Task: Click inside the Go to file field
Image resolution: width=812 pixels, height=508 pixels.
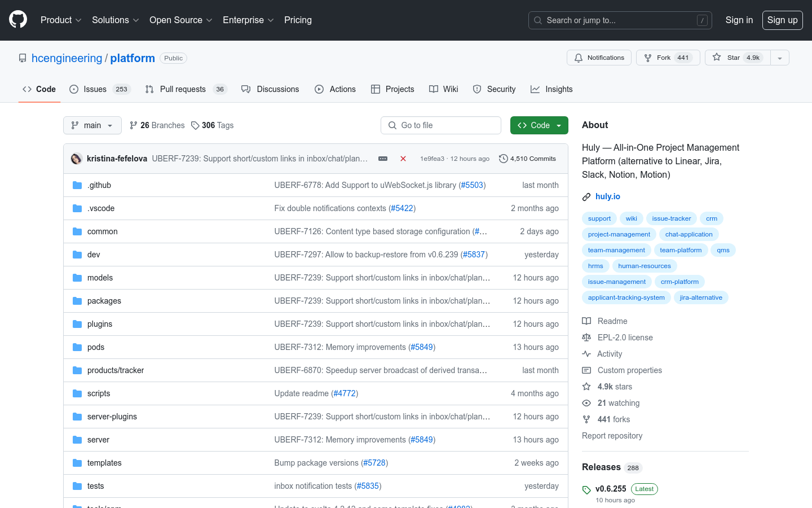Action: (x=441, y=125)
